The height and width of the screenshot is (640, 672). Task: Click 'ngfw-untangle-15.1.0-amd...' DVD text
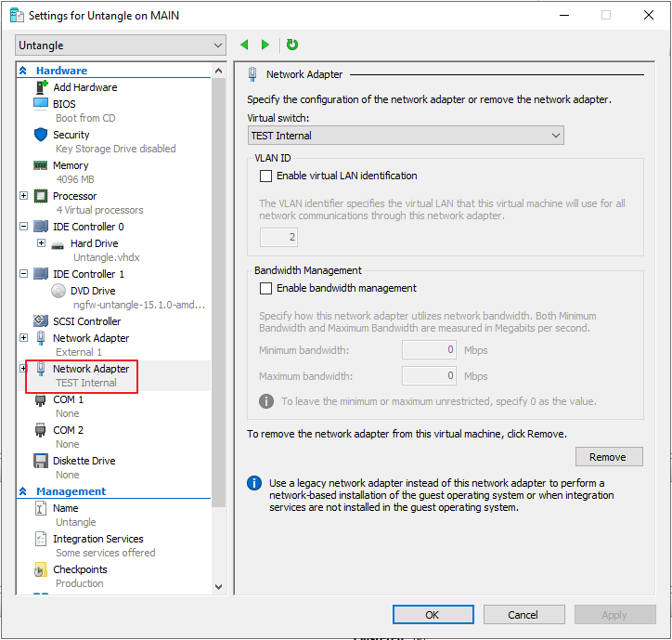(139, 305)
